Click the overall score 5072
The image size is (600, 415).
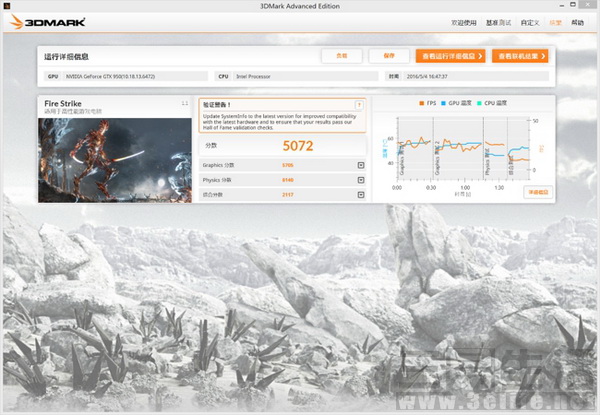[x=298, y=146]
